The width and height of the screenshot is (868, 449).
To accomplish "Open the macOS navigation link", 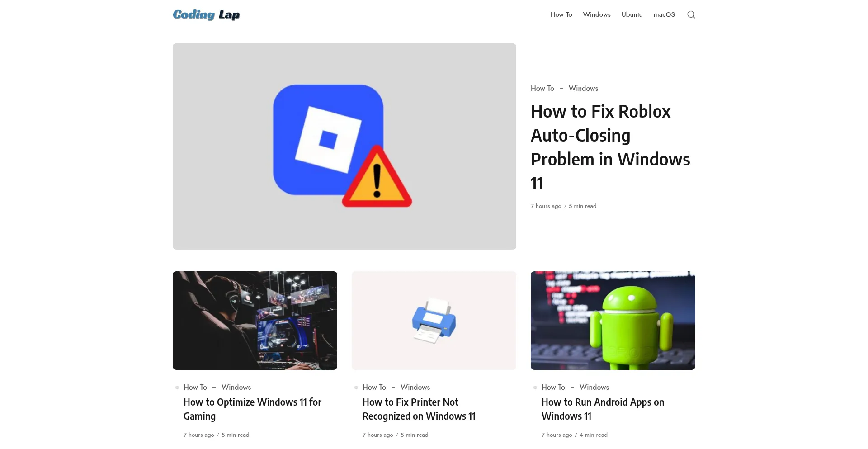I will pos(664,14).
